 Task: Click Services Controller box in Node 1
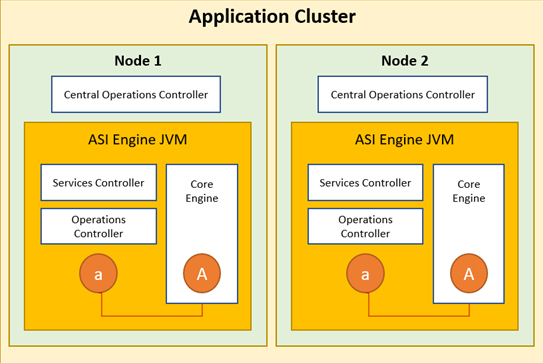coord(99,183)
